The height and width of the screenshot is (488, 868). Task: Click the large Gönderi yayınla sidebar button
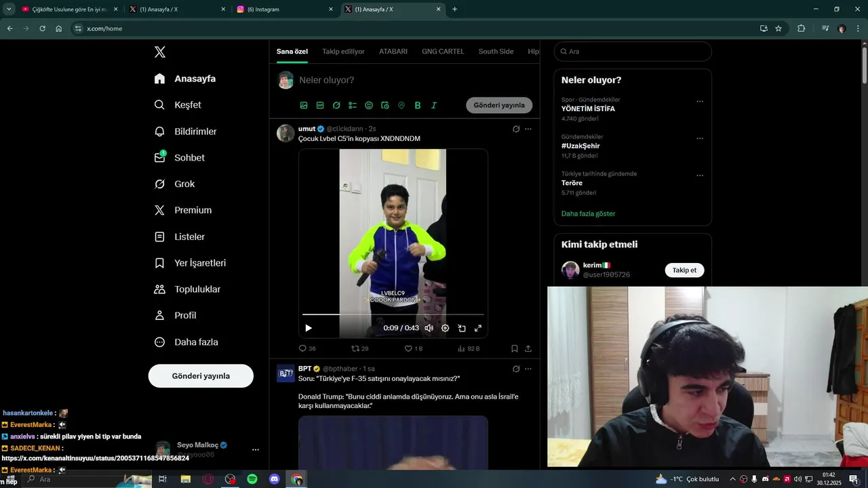click(201, 376)
